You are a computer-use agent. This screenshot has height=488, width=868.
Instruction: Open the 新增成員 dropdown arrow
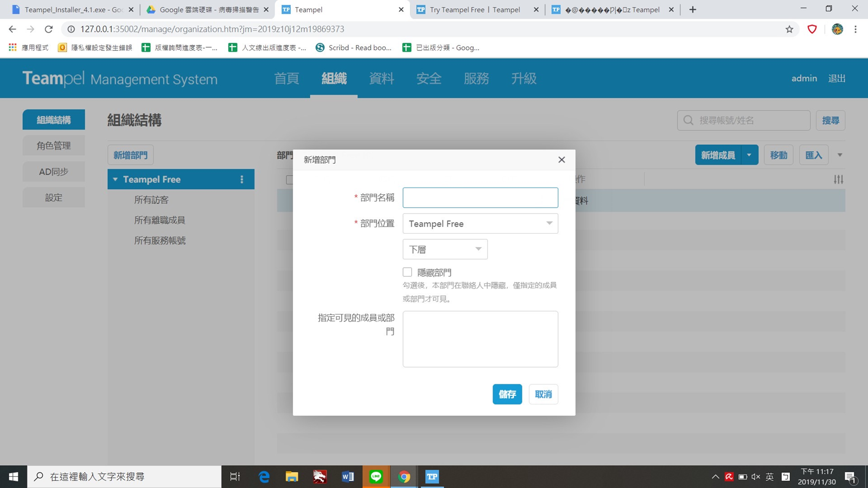749,155
